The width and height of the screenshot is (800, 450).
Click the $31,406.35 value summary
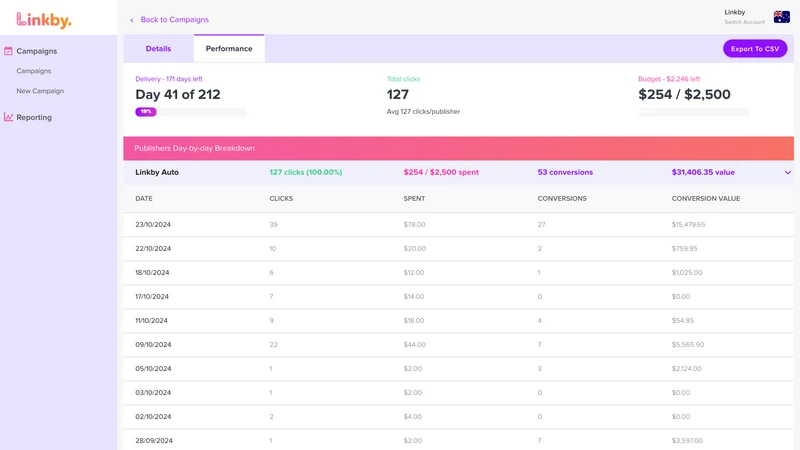click(x=703, y=172)
